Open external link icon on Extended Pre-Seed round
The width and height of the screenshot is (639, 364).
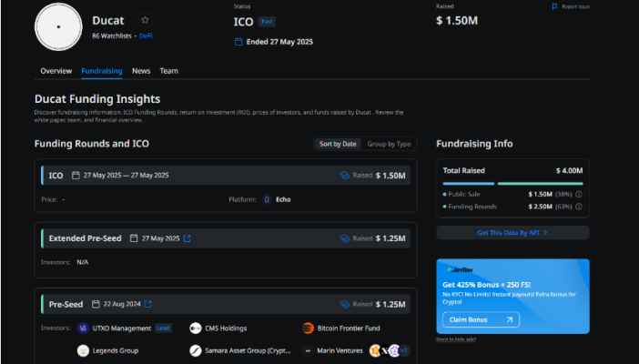pyautogui.click(x=188, y=238)
